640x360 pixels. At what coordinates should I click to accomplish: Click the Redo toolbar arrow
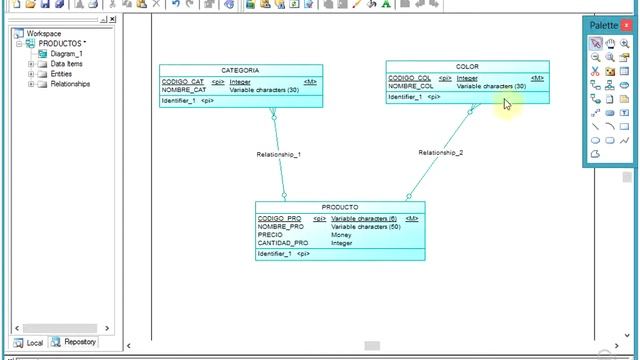[x=190, y=4]
